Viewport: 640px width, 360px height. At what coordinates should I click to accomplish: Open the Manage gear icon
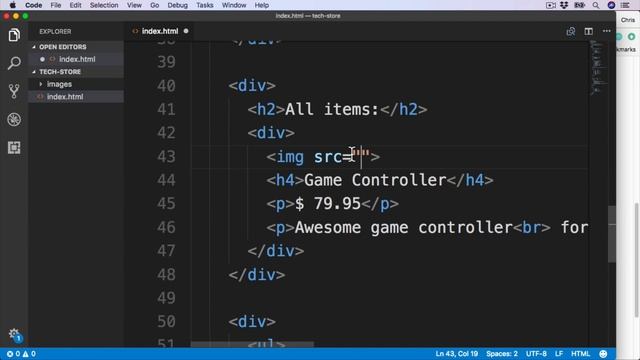(14, 334)
